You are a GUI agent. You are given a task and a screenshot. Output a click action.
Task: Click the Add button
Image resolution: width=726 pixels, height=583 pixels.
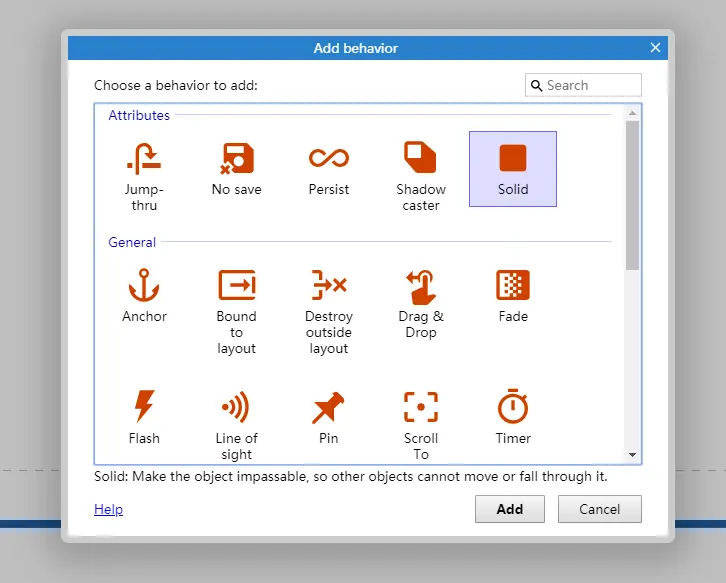pos(510,509)
